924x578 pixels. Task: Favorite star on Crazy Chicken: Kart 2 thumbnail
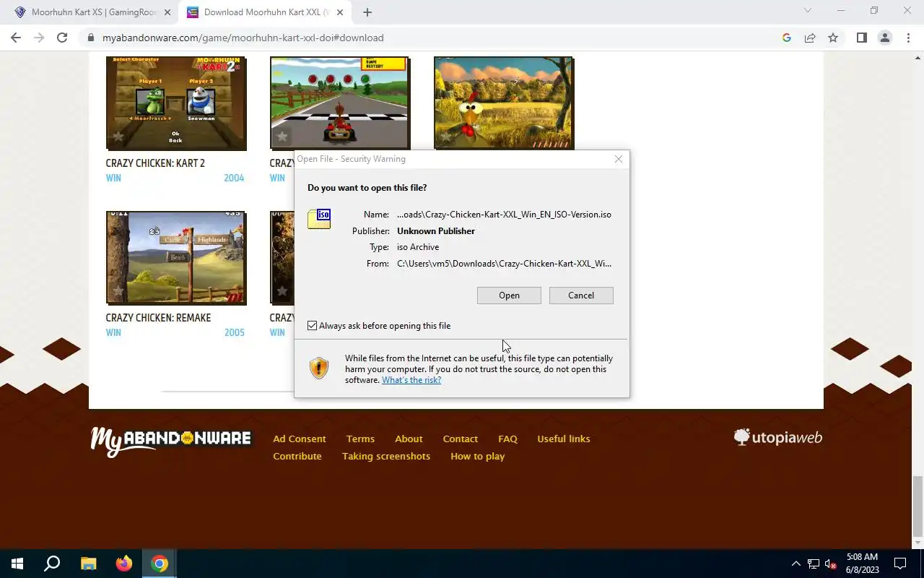(x=118, y=137)
